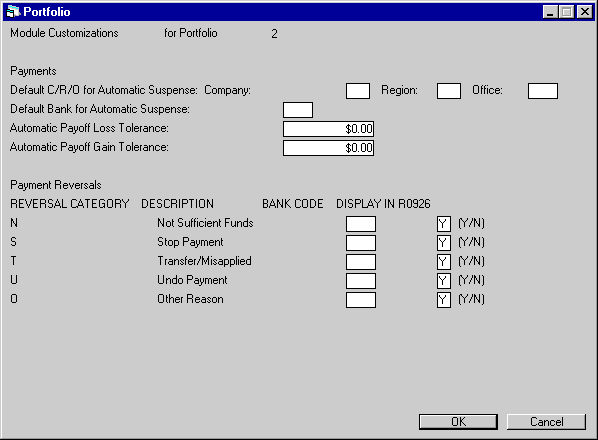Click the Portfolio icon in title bar
The height and width of the screenshot is (440, 598).
coord(13,12)
